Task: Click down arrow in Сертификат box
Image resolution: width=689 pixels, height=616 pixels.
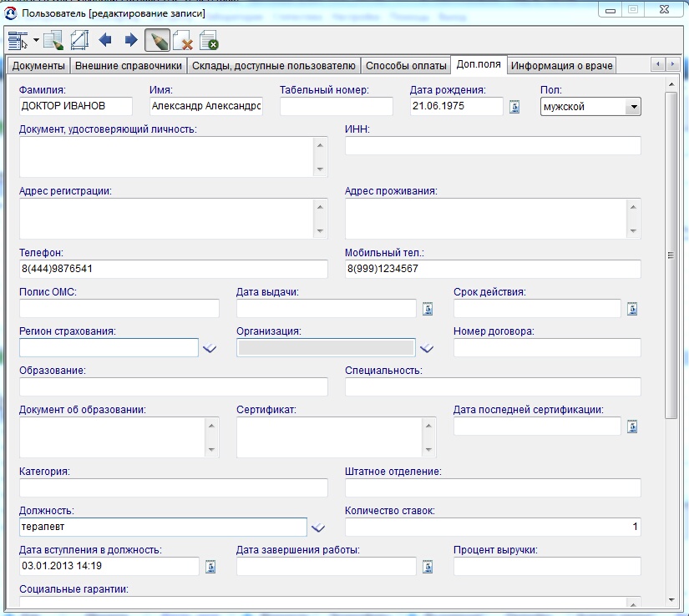Action: [428, 450]
